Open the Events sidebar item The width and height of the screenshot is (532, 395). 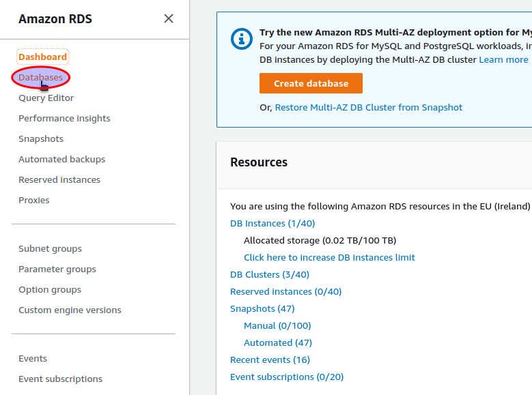(33, 359)
